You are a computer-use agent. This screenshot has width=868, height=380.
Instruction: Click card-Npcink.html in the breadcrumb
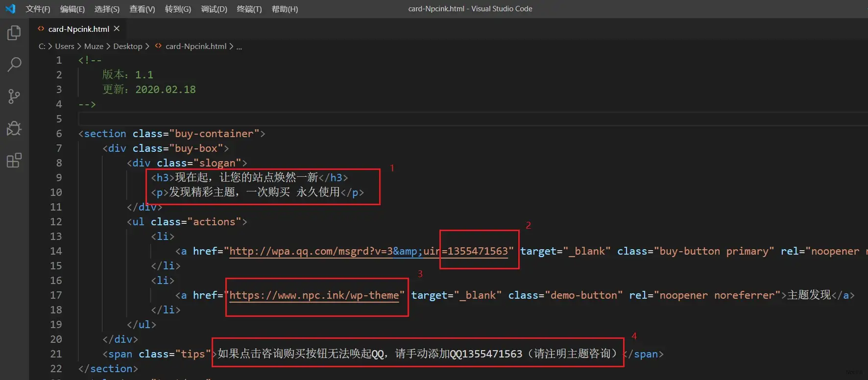196,46
